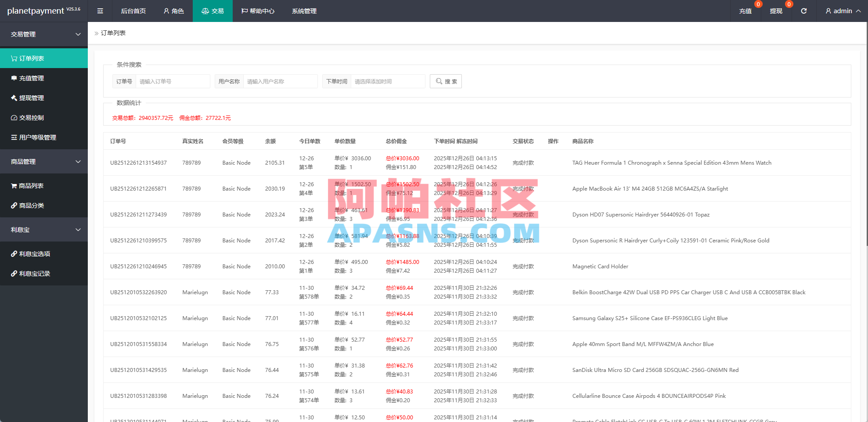The height and width of the screenshot is (422, 868).
Task: Collapse the 交易管理 sidebar group
Action: tap(44, 34)
